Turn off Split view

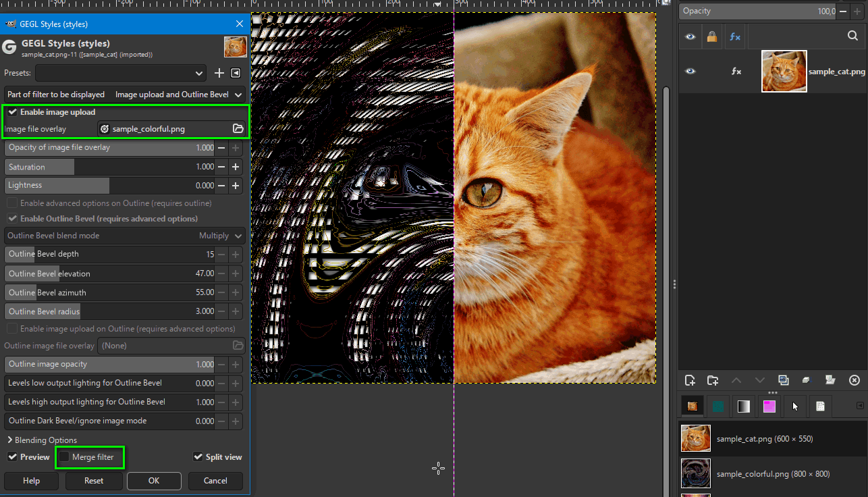[x=198, y=457]
